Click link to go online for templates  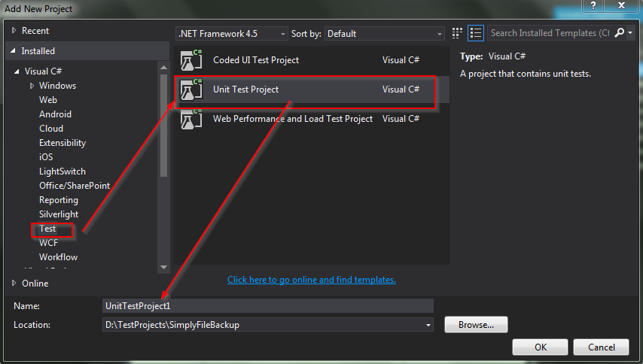coord(311,280)
